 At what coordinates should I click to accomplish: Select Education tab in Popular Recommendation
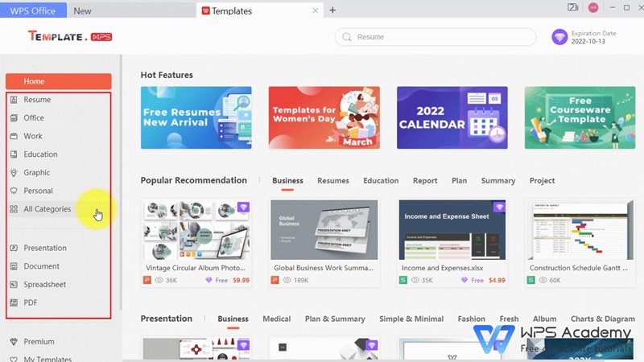pyautogui.click(x=381, y=180)
